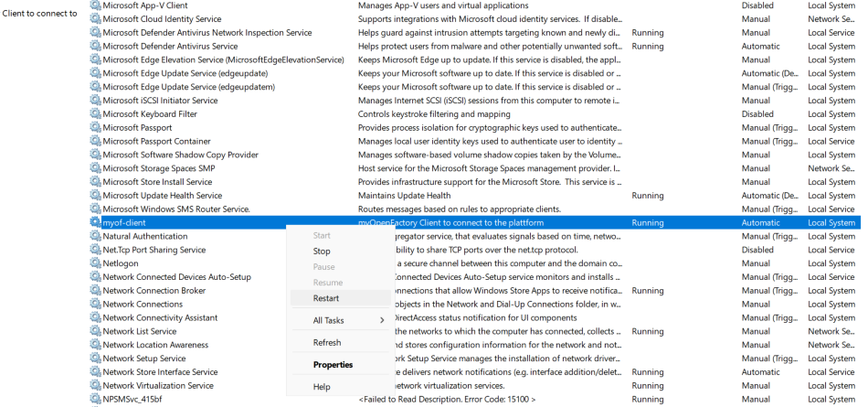Click the Resume context menu entry
868x407 pixels.
coord(341,283)
